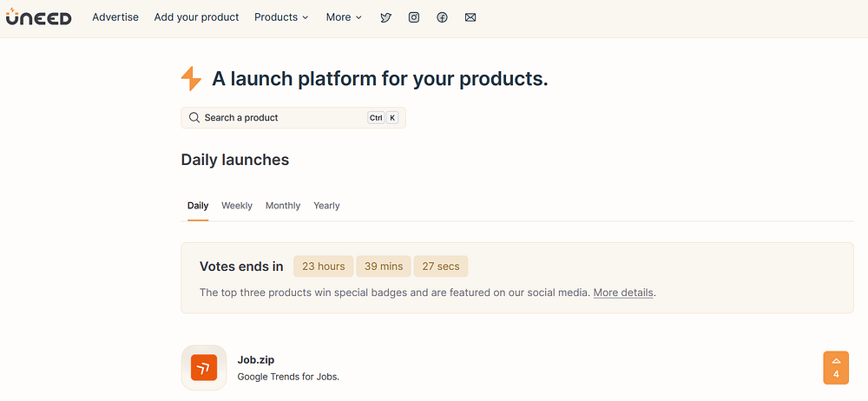868x401 pixels.
Task: Switch to the Yearly tab
Action: click(x=326, y=206)
